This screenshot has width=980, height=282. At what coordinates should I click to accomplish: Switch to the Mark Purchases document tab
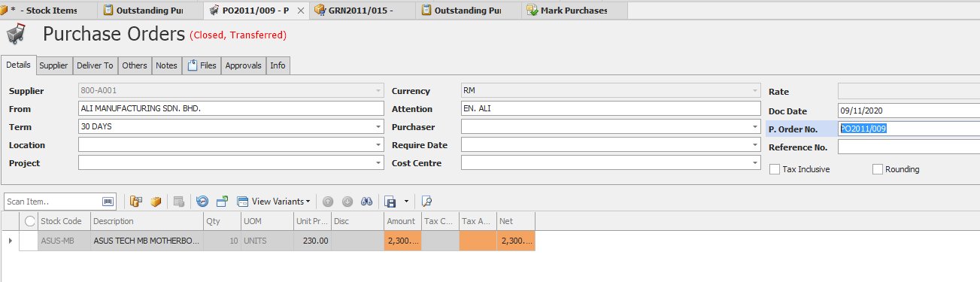pyautogui.click(x=575, y=11)
